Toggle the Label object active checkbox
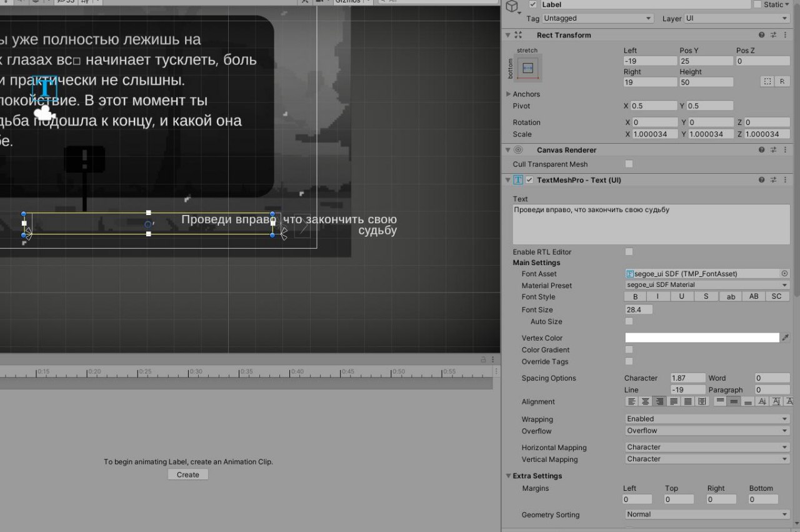The height and width of the screenshot is (532, 800). coord(532,4)
